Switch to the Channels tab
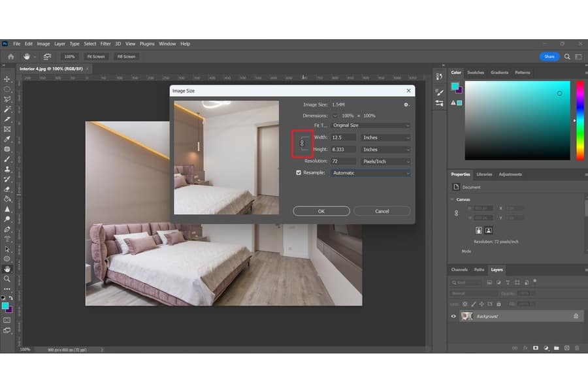Screen dimensions: 588x392 coord(459,270)
